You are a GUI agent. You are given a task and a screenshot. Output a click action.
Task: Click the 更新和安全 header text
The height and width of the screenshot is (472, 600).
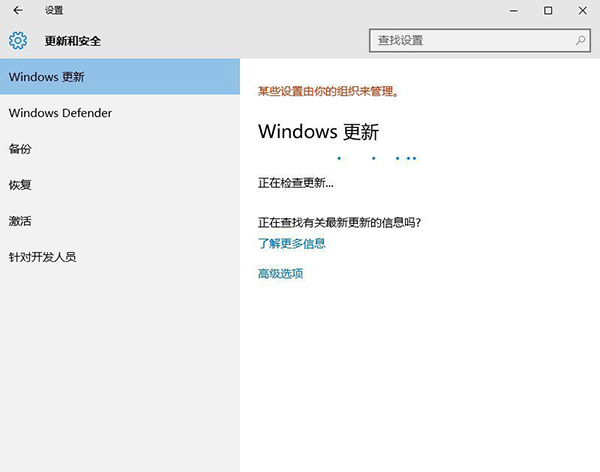pyautogui.click(x=73, y=41)
